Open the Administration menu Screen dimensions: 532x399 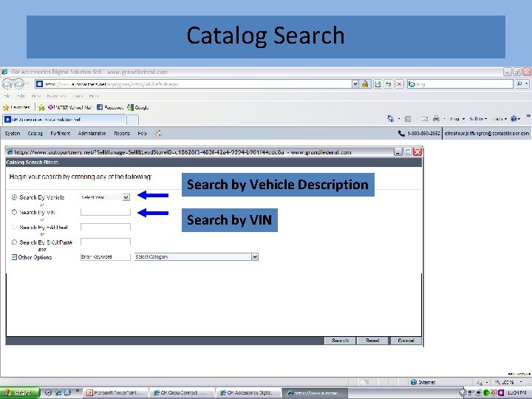point(92,134)
